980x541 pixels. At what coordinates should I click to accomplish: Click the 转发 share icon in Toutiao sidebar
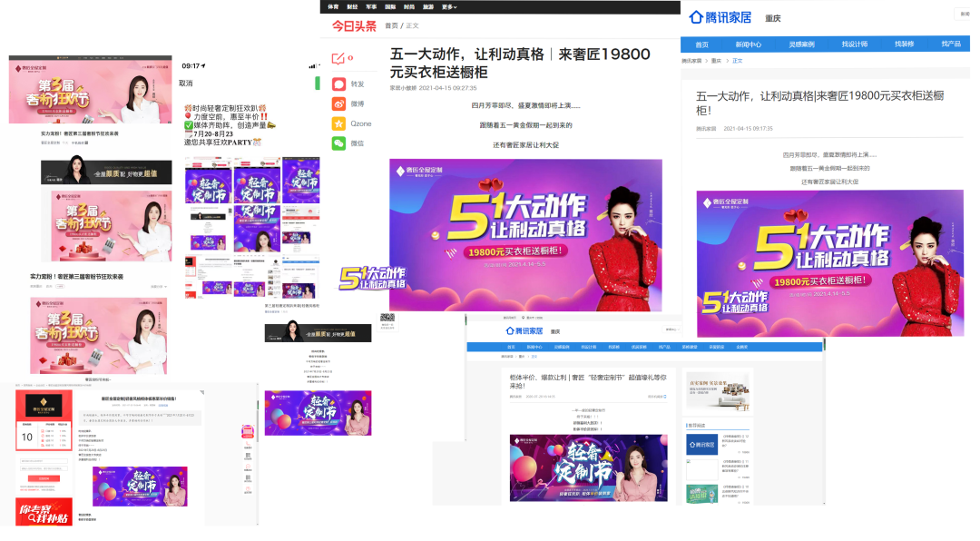[x=338, y=84]
